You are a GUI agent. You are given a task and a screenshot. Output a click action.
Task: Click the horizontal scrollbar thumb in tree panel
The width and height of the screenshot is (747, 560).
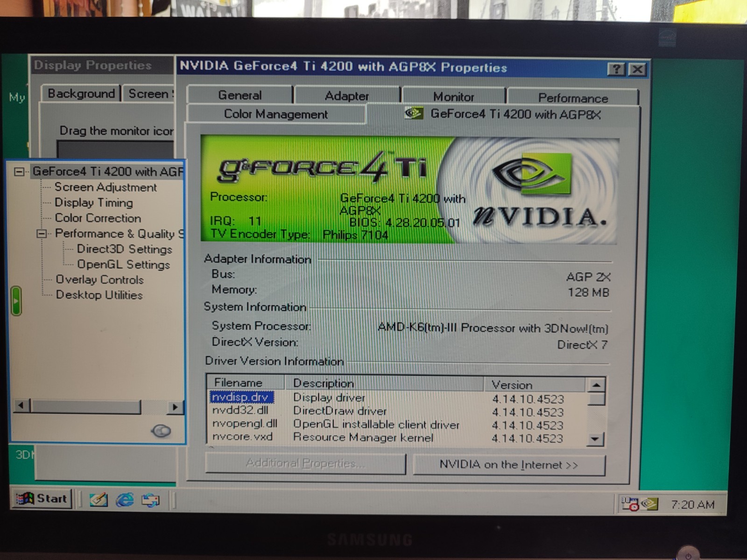[85, 406]
